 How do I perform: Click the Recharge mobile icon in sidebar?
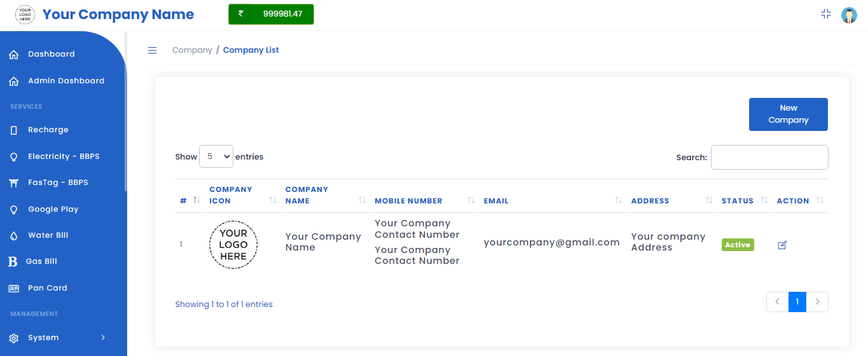(x=14, y=130)
